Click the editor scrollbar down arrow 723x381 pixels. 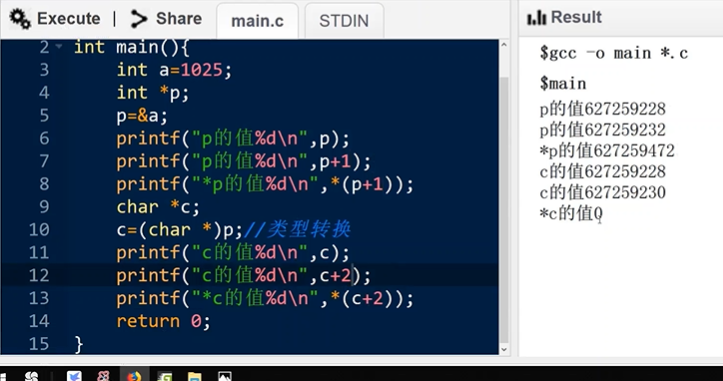[x=504, y=349]
